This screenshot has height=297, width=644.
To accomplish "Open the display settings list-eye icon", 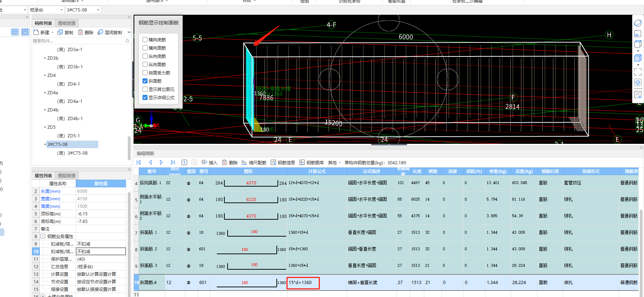I will (638, 95).
